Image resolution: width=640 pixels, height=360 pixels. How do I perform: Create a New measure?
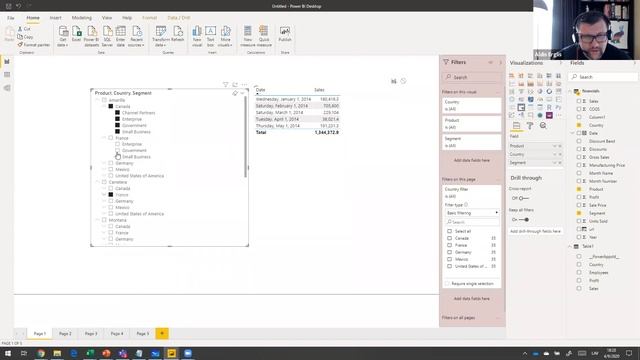click(x=248, y=36)
